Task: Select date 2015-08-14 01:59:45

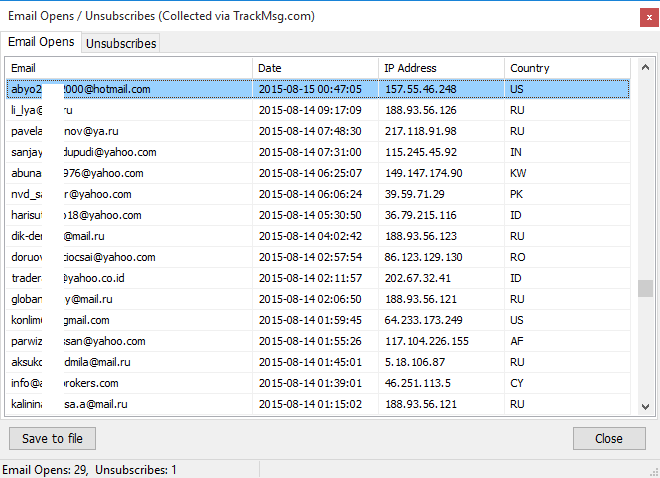Action: coord(310,320)
